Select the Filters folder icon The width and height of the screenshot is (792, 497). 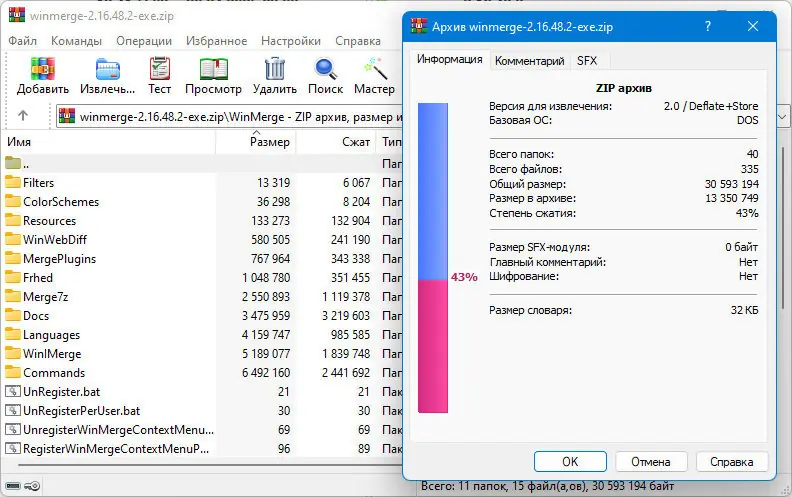(x=13, y=182)
